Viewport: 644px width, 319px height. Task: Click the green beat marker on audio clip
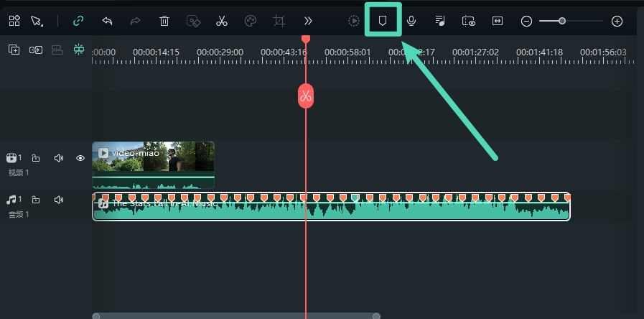(x=355, y=198)
